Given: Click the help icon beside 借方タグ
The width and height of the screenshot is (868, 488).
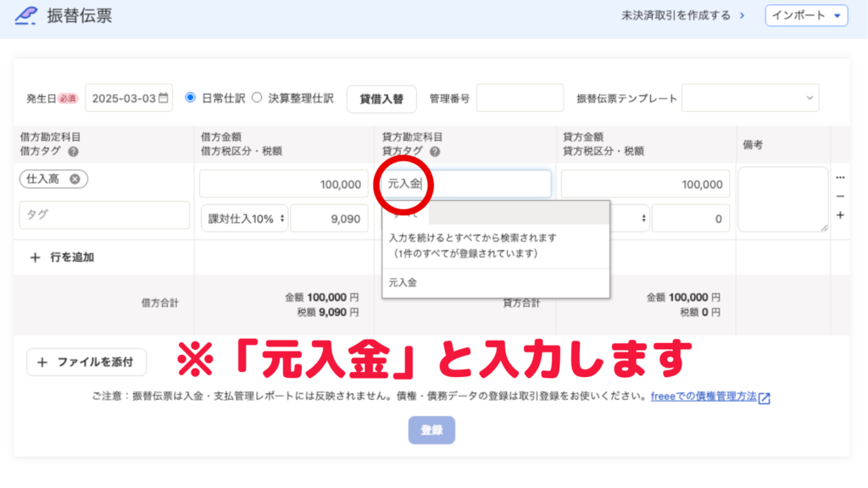Looking at the screenshot, I should coord(73,152).
